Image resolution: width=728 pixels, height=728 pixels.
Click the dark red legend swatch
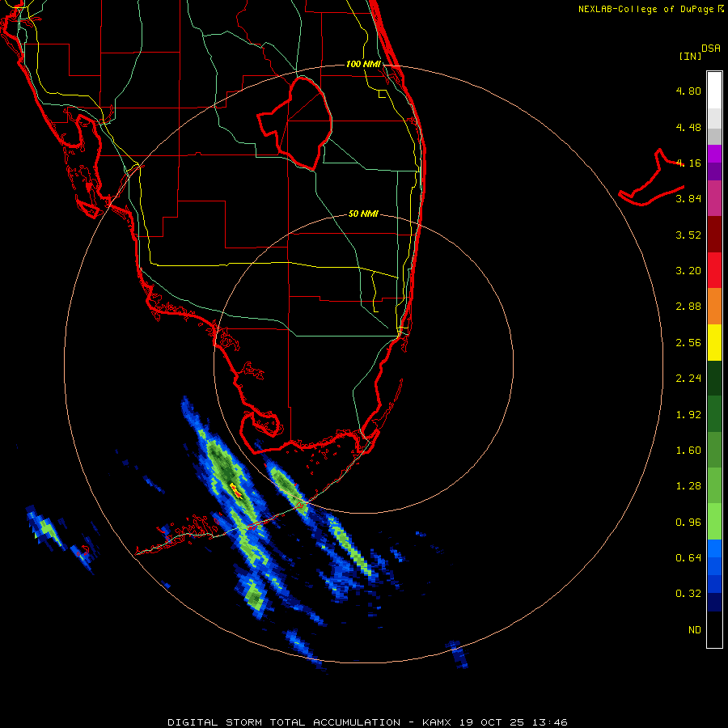pos(714,235)
